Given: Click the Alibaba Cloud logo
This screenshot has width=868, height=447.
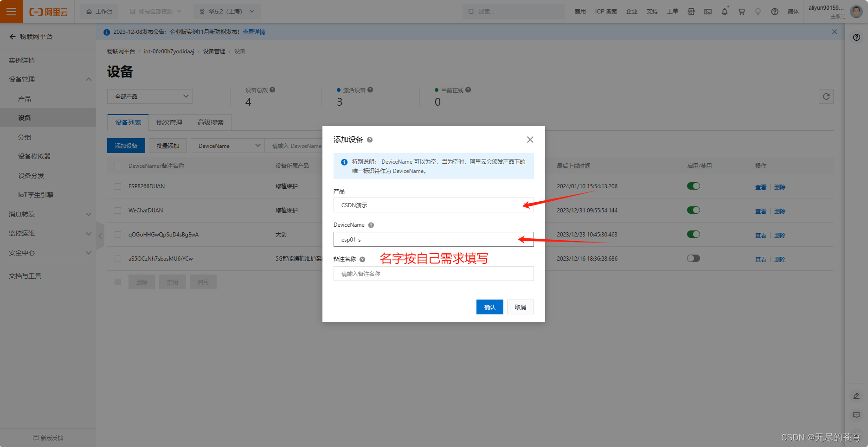Looking at the screenshot, I should (48, 12).
